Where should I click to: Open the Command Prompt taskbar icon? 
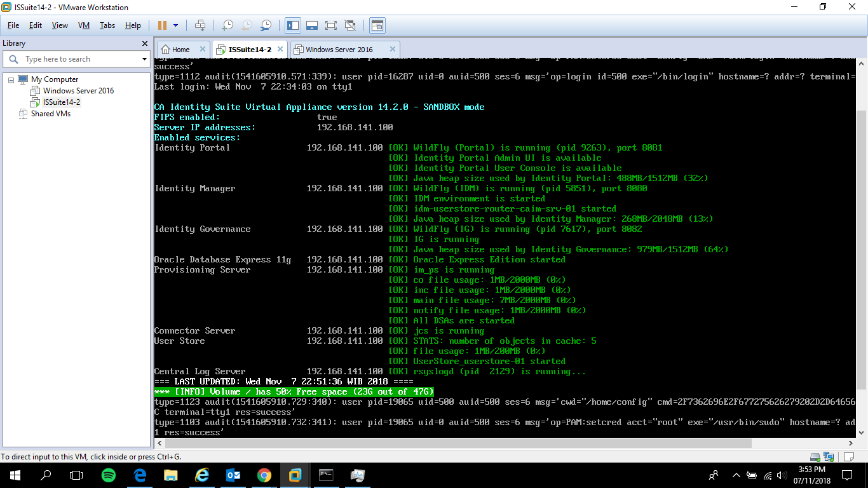pyautogui.click(x=326, y=475)
